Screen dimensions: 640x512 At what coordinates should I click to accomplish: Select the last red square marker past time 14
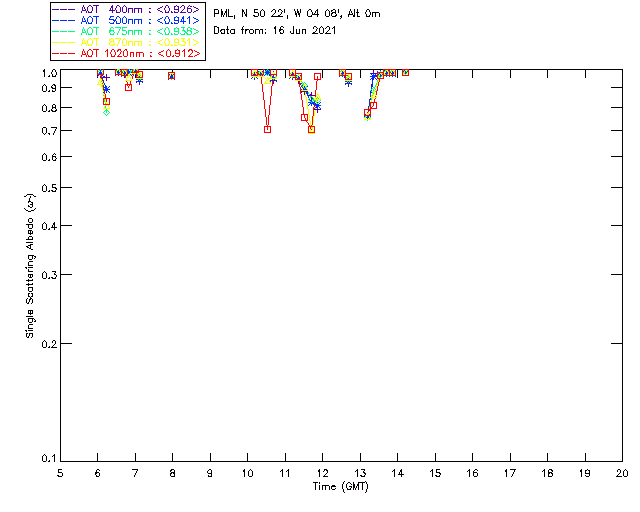(405, 72)
